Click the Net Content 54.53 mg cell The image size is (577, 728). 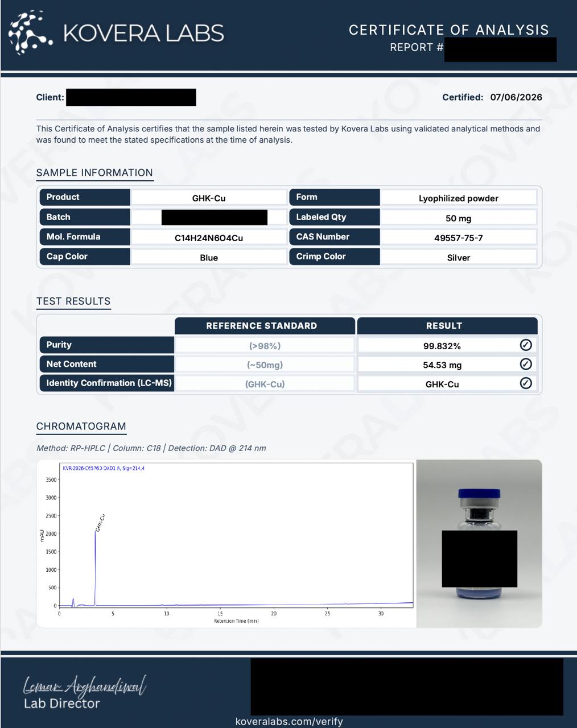tap(442, 365)
